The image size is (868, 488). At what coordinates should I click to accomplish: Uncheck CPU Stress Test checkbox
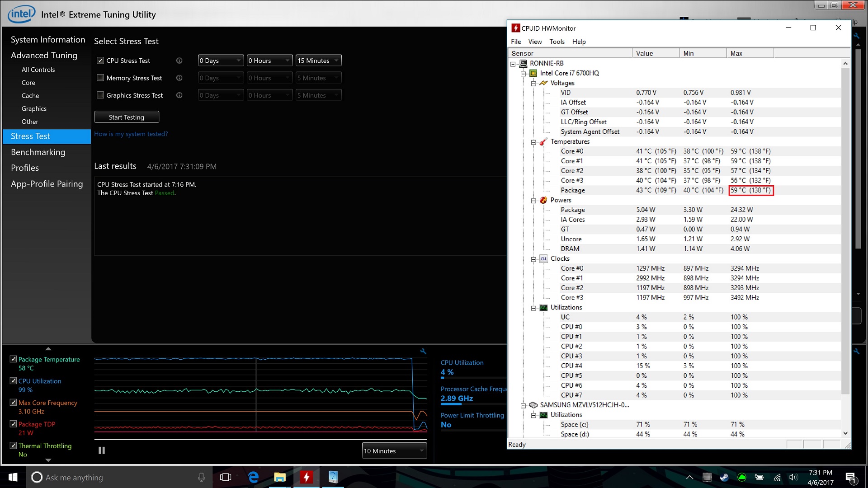tap(100, 61)
